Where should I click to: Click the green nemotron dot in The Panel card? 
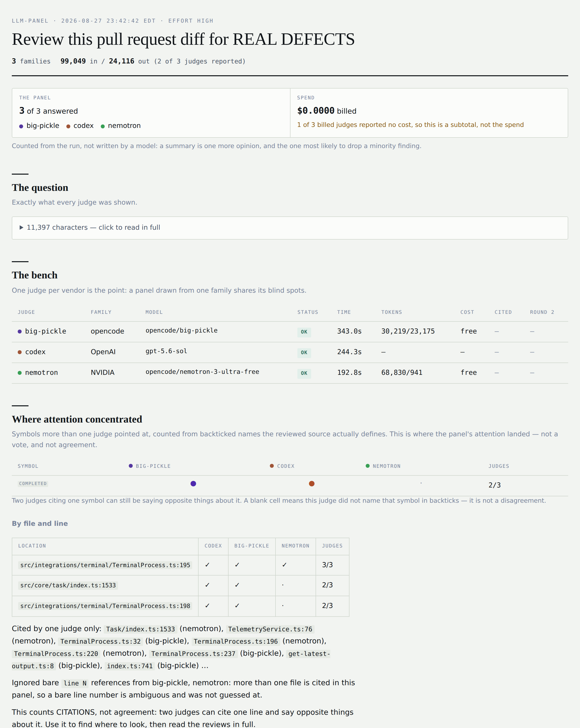102,126
